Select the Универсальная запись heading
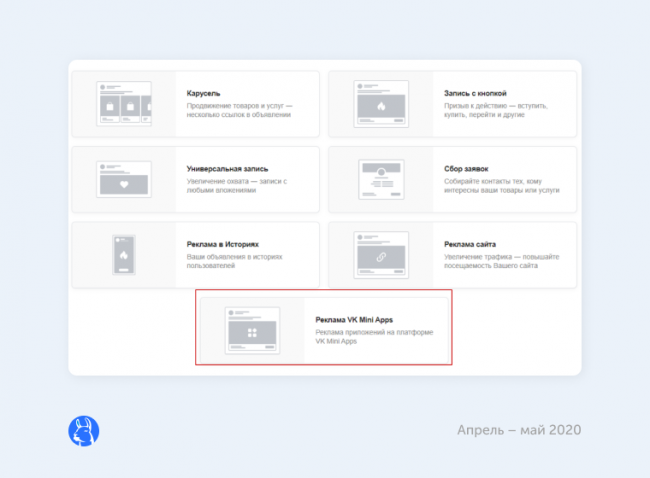Viewport: 650px width, 478px height. click(x=227, y=169)
